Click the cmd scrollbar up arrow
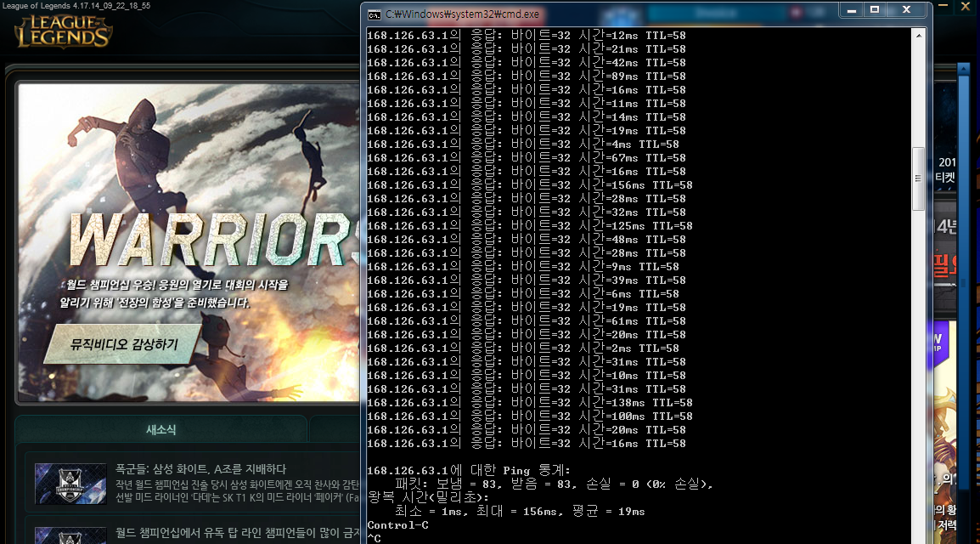Image resolution: width=980 pixels, height=544 pixels. pos(918,36)
